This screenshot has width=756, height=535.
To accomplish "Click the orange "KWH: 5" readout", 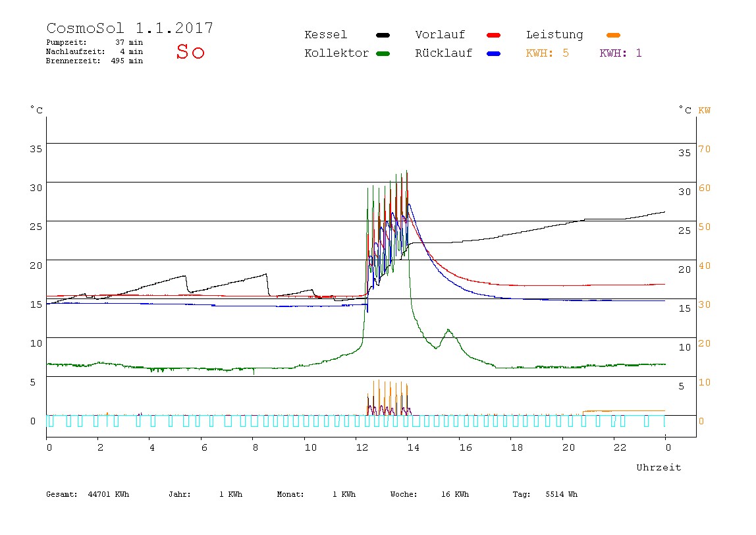I will (547, 53).
